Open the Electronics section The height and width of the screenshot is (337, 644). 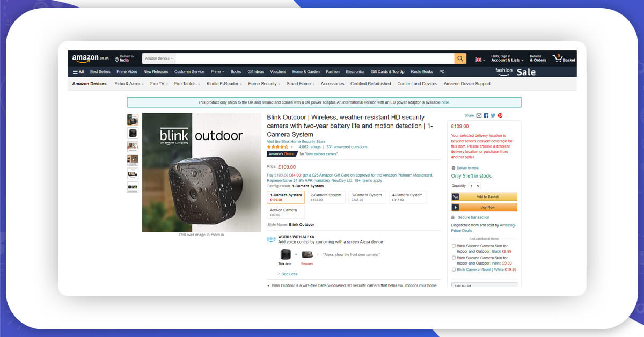coord(355,71)
